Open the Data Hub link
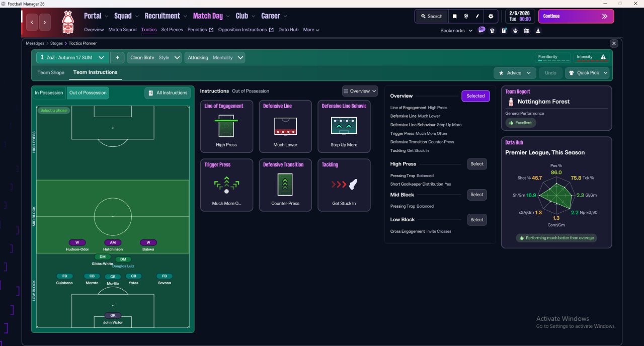Screen dimensions: 644x346 pos(288,30)
